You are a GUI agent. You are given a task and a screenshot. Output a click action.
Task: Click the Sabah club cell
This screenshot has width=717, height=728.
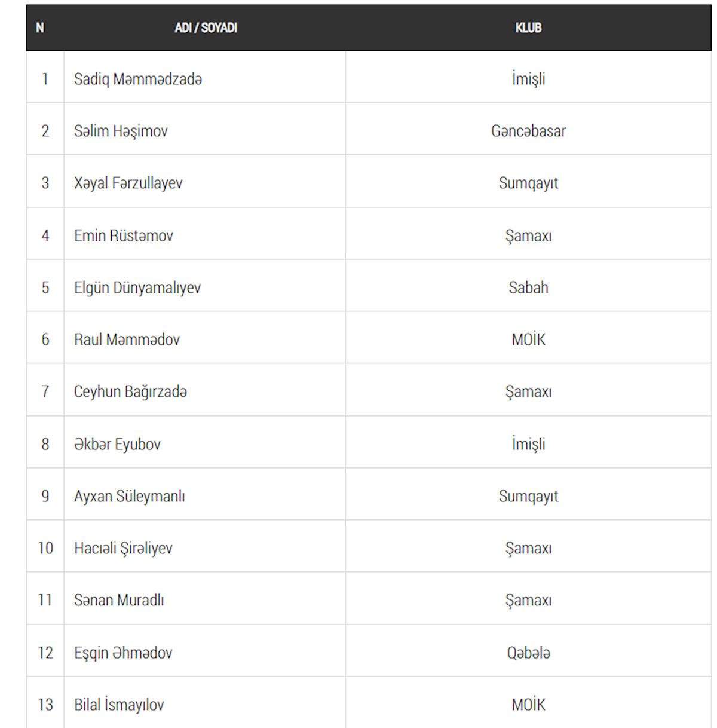tap(528, 287)
